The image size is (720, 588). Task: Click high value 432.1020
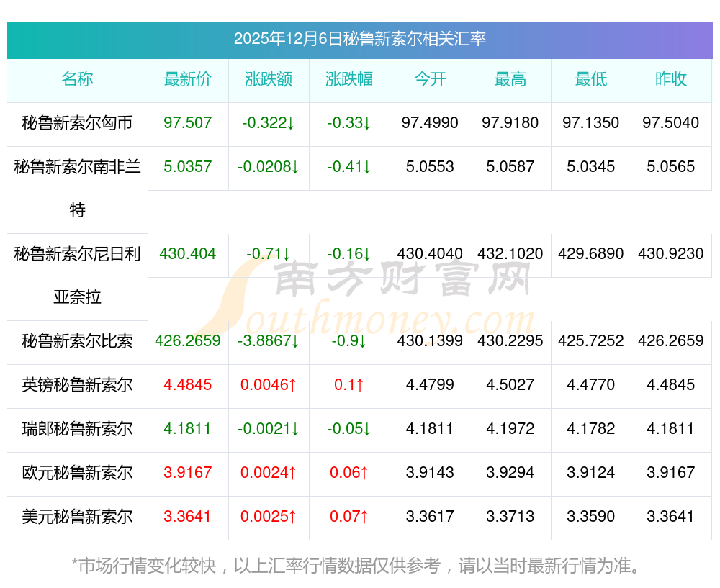coord(510,254)
